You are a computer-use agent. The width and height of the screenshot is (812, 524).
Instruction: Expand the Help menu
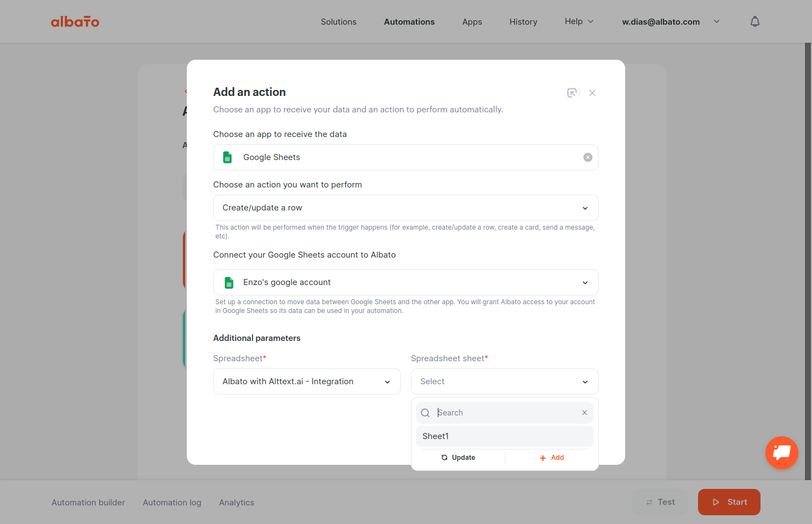(579, 21)
